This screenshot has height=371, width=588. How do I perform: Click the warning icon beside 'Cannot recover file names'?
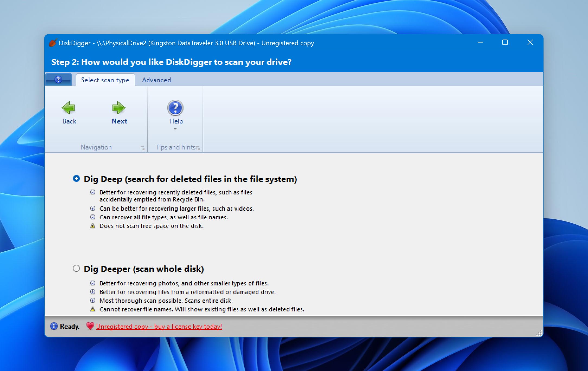click(93, 309)
